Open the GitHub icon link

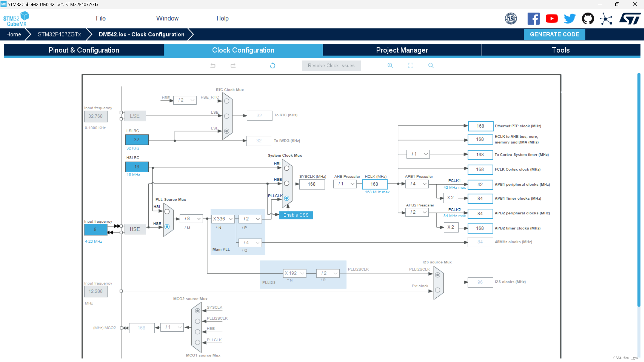point(588,19)
